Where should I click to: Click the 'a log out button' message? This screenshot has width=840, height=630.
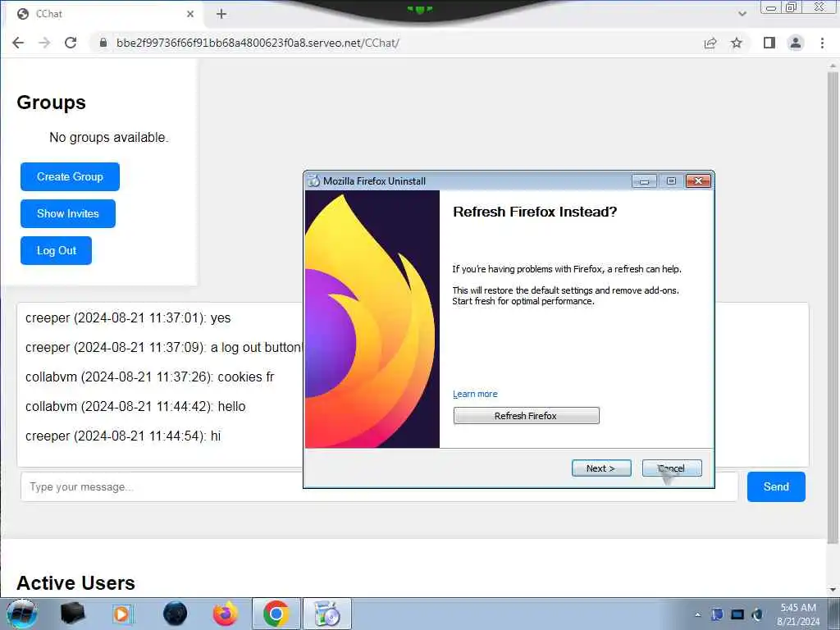pyautogui.click(x=164, y=348)
